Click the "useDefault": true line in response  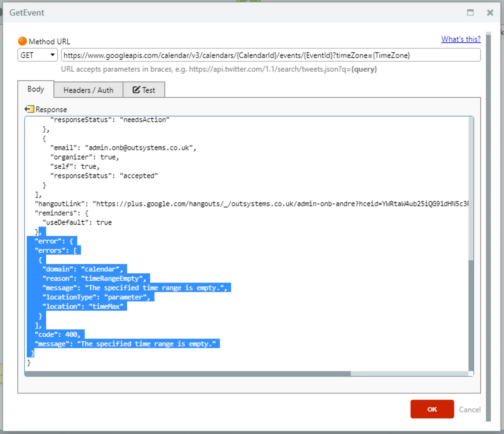coord(77,222)
